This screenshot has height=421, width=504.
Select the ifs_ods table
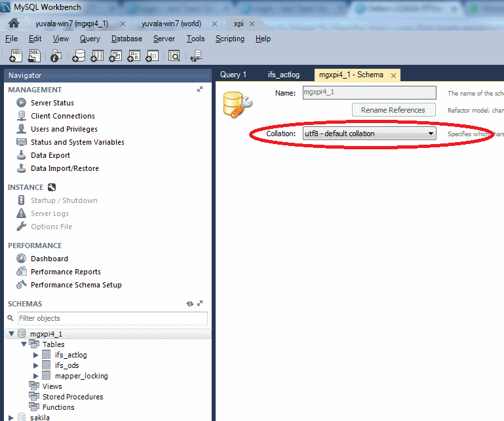pos(67,365)
